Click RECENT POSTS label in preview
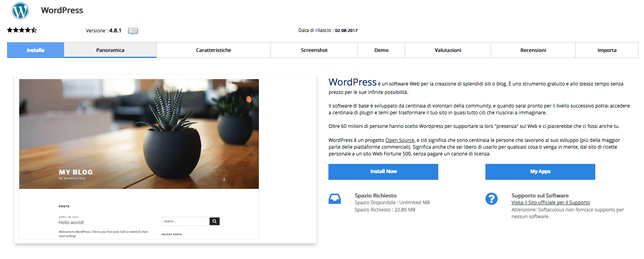 pyautogui.click(x=172, y=235)
